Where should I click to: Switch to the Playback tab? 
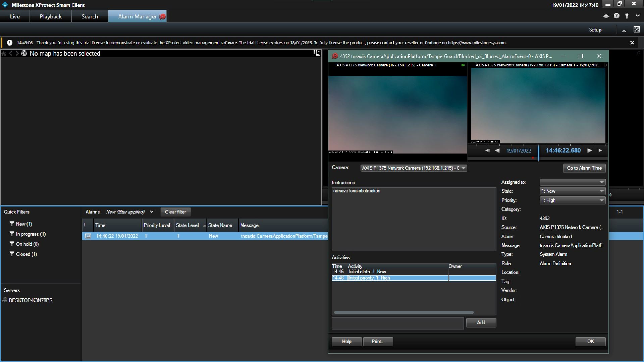point(51,16)
